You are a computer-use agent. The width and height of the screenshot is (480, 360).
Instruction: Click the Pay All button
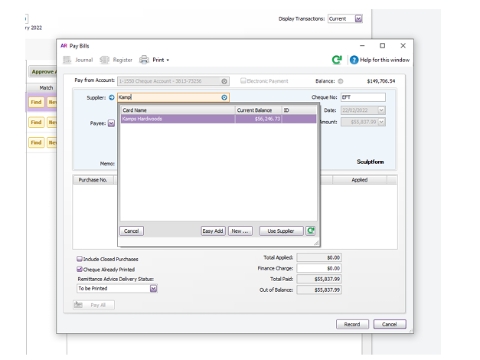[94, 305]
